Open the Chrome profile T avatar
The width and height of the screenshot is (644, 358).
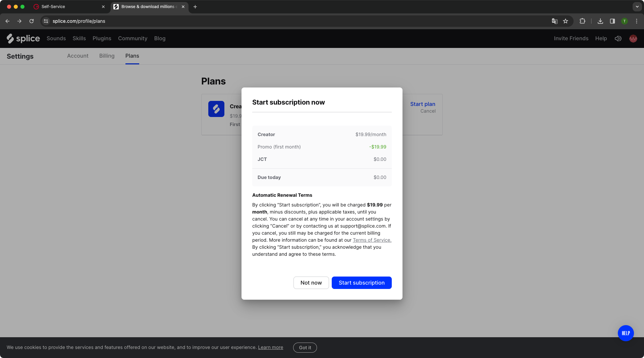(x=624, y=21)
